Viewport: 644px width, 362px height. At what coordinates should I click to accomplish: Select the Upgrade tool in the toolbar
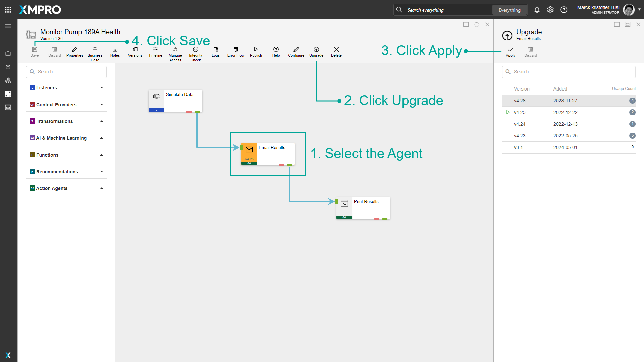click(316, 52)
